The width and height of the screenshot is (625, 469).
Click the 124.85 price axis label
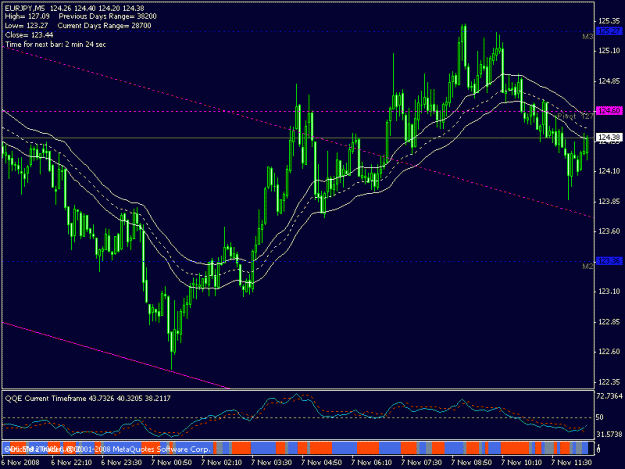coord(609,81)
